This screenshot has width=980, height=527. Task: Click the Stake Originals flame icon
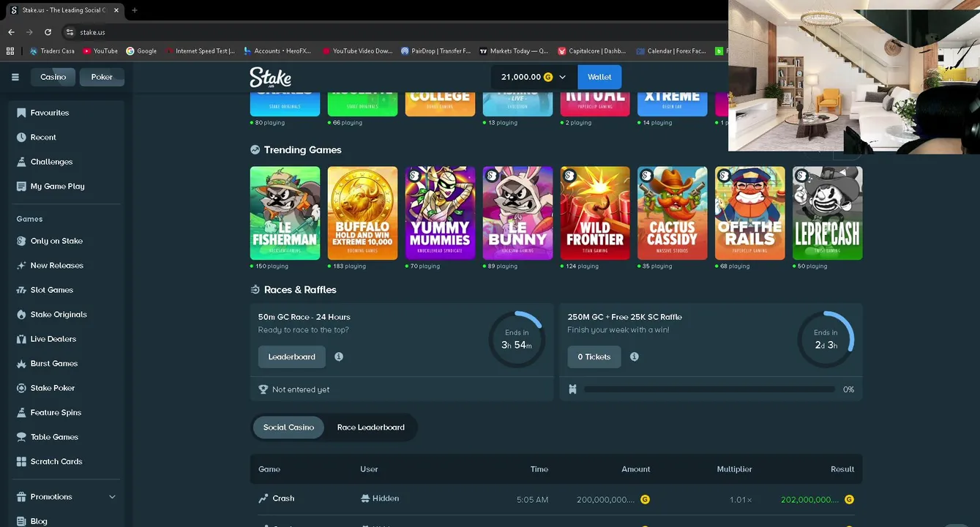(21, 315)
